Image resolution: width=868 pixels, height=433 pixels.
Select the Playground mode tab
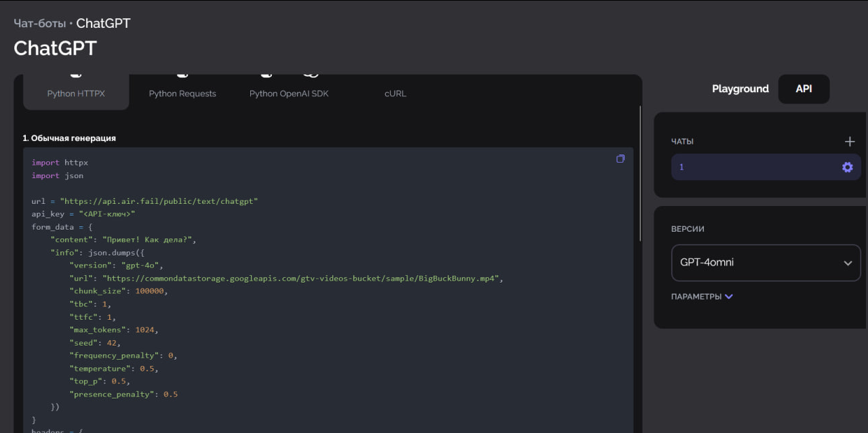click(741, 89)
